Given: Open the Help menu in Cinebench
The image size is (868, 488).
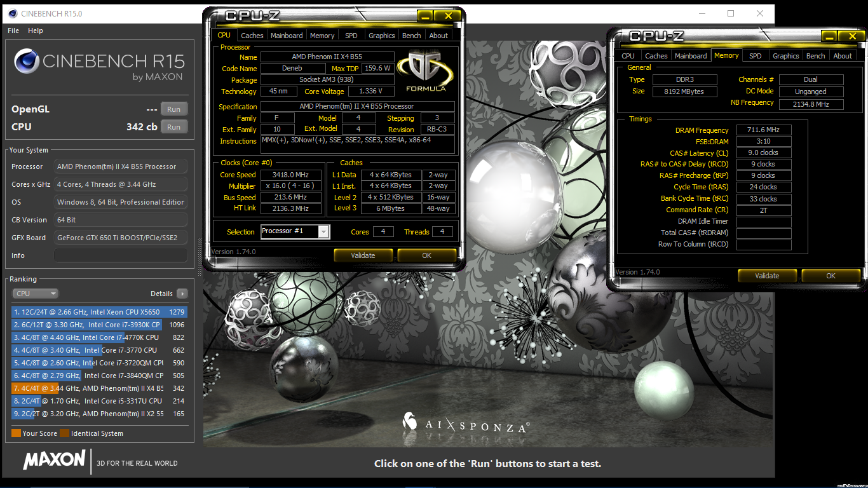Looking at the screenshot, I should pos(36,30).
